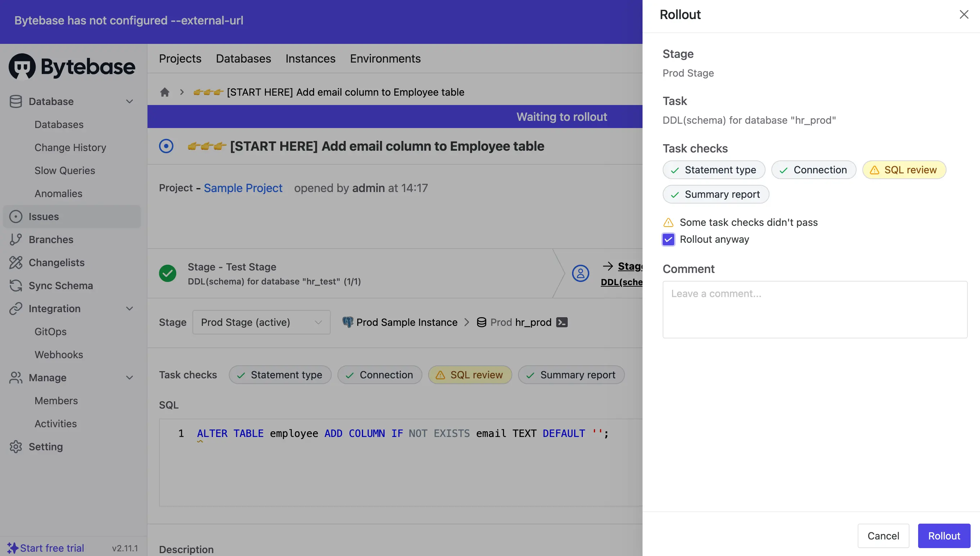Click the warning icon beside 'Some task checks didn't pass'
980x556 pixels.
coord(668,222)
